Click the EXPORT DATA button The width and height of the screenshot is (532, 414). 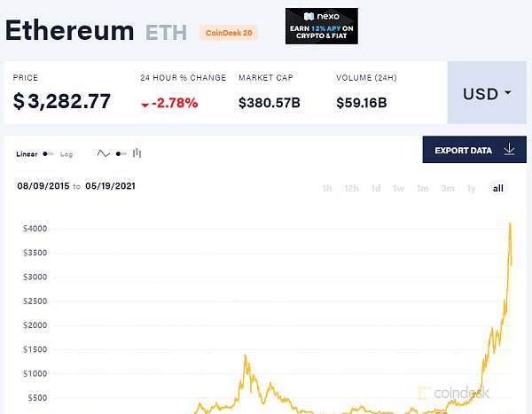(474, 150)
